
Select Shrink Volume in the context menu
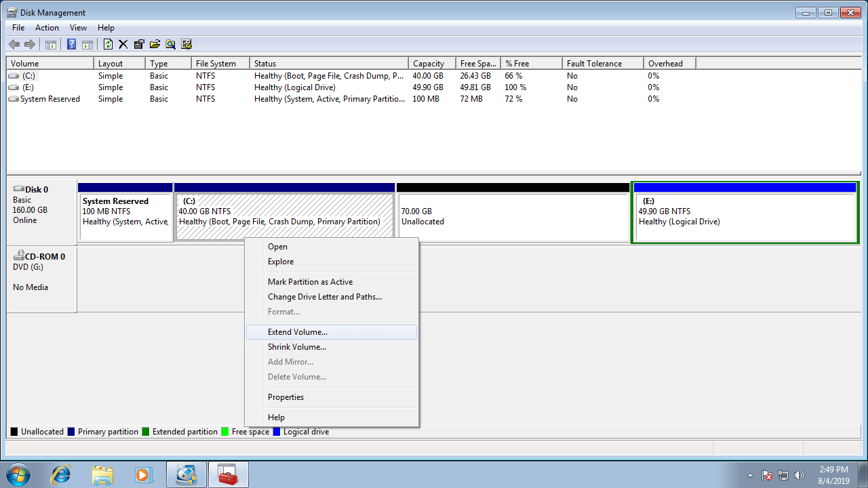[x=296, y=347]
